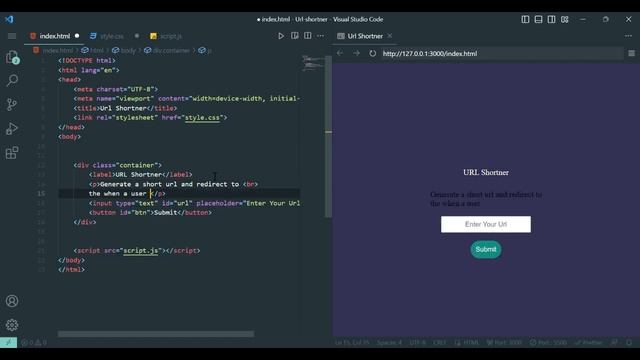The width and height of the screenshot is (640, 360).
Task: Click the hamburger menu icon
Action: pyautogui.click(x=12, y=36)
